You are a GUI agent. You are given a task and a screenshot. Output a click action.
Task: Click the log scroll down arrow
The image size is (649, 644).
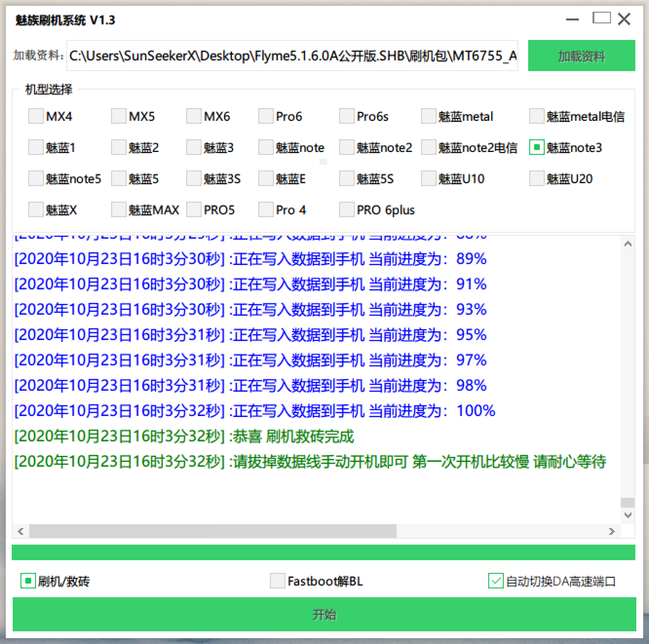point(628,515)
